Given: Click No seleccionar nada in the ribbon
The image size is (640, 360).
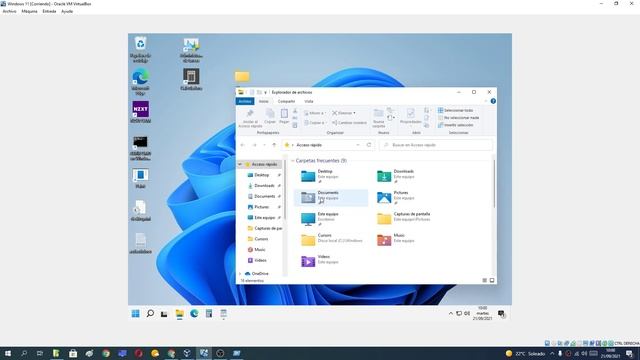Looking at the screenshot, I should coord(458,118).
